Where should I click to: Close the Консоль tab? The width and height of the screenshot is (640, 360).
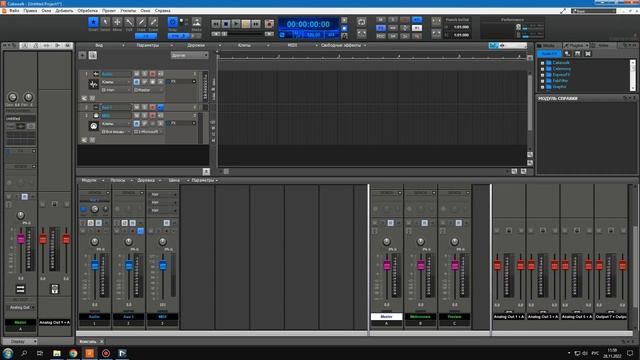pos(102,342)
